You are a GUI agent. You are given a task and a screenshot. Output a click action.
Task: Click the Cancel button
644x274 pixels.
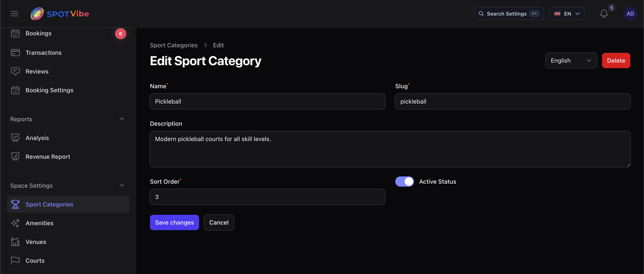[x=219, y=222]
